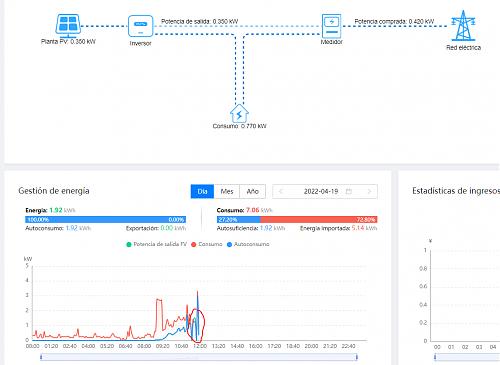The image size is (500, 365).
Task: Click left handle of chart zoom slider
Action: pyautogui.click(x=41, y=357)
